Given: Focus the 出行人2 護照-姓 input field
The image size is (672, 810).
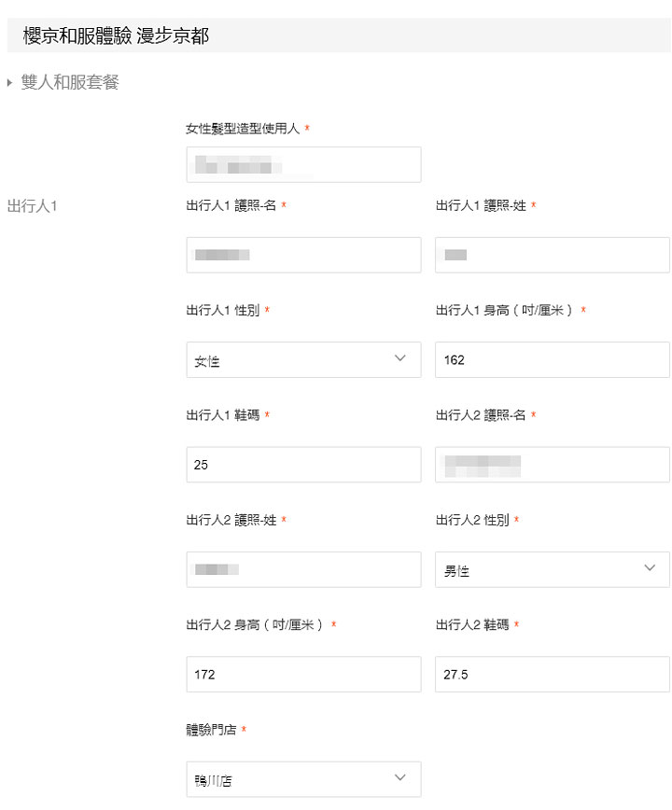Looking at the screenshot, I should (x=303, y=570).
